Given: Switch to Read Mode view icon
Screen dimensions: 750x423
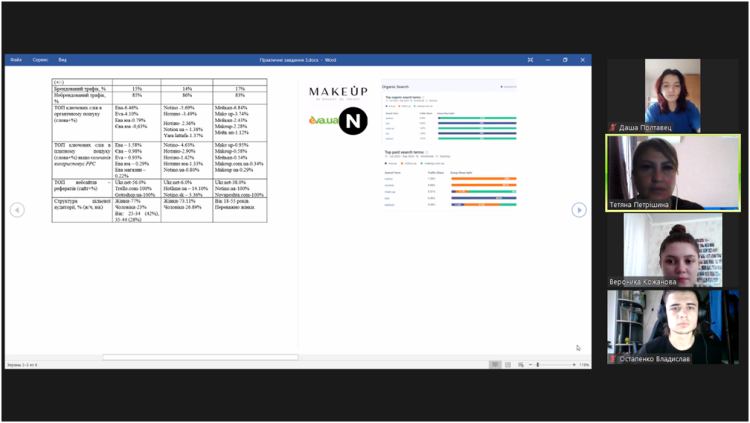Looking at the screenshot, I should 495,365.
